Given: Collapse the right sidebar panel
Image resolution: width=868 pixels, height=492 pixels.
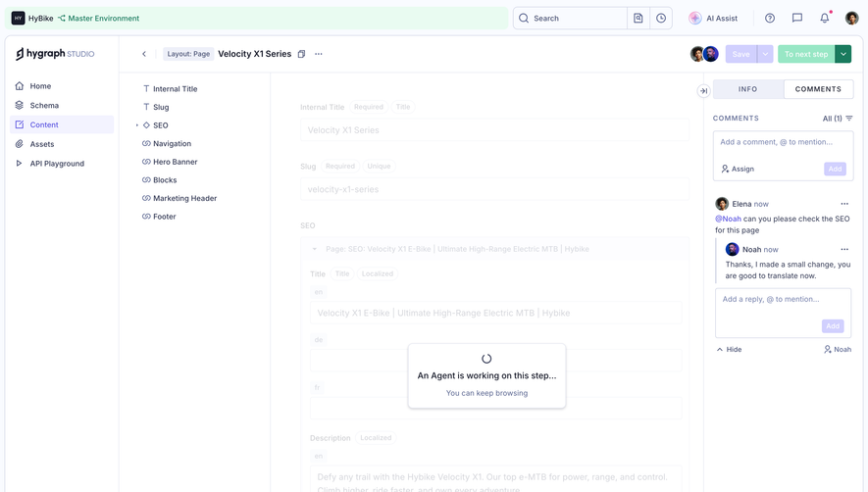Looking at the screenshot, I should pos(703,91).
